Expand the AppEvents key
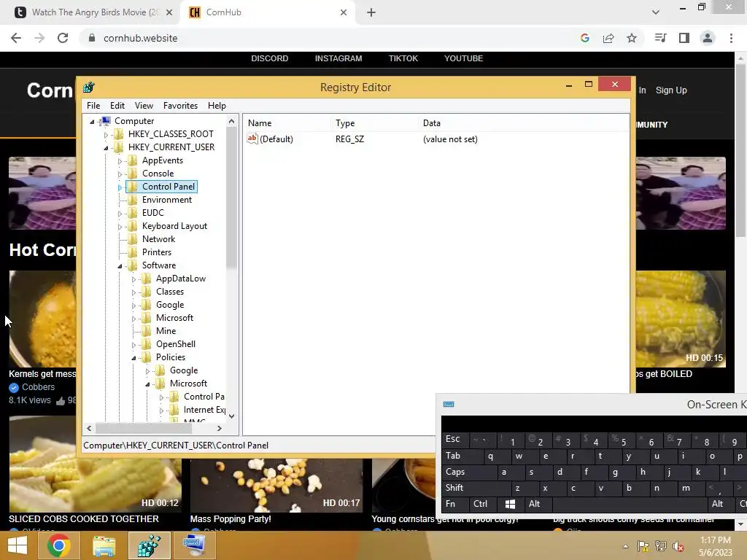This screenshot has height=560, width=747. [x=120, y=161]
